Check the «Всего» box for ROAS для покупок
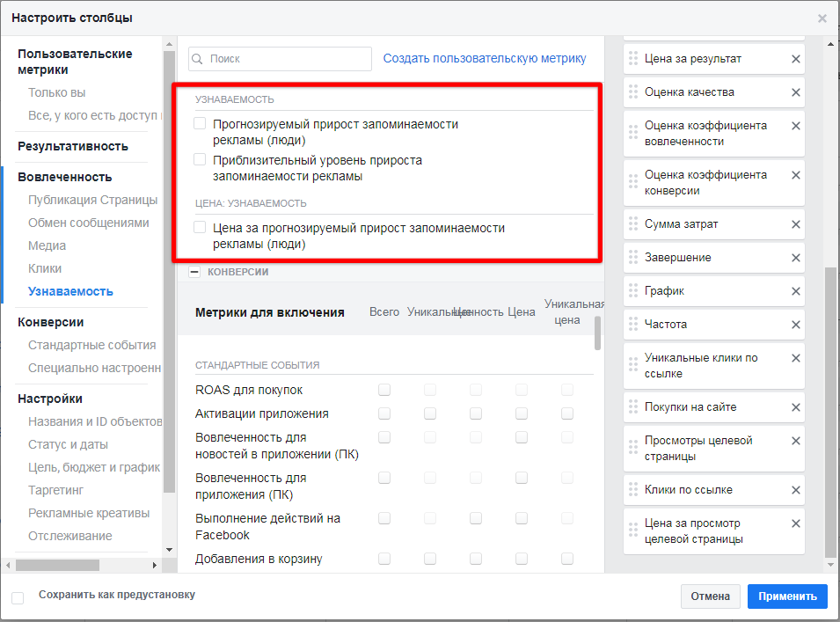The height and width of the screenshot is (622, 840). pyautogui.click(x=384, y=390)
